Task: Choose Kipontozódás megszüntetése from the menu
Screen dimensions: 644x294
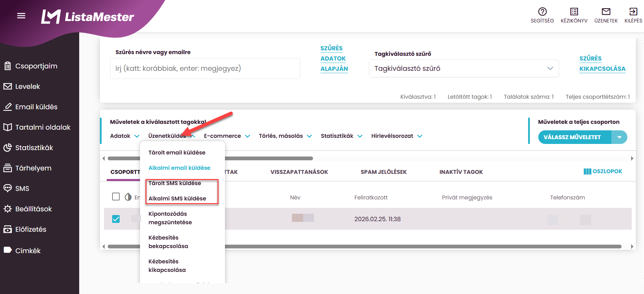Action: [170, 218]
